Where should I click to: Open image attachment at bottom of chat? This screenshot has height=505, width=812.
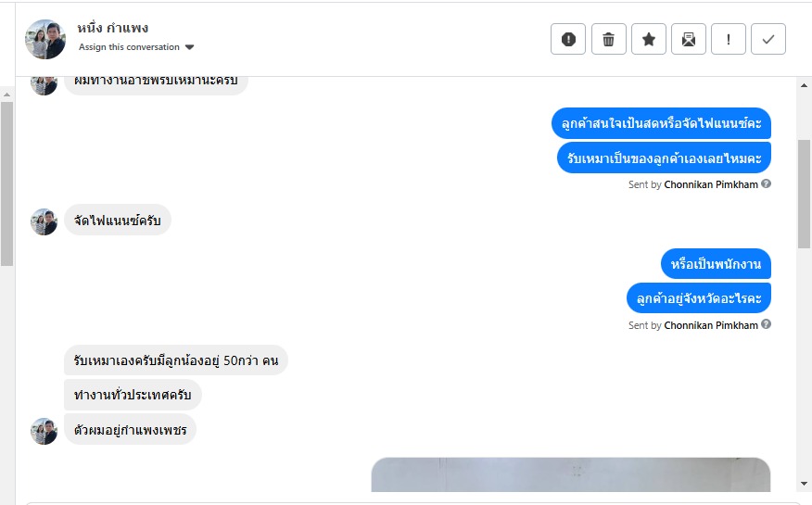point(571,474)
